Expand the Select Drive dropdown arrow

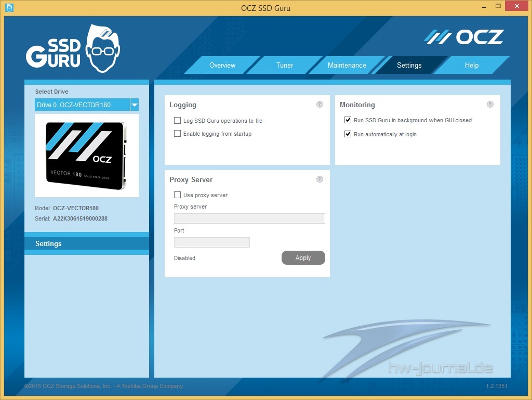point(135,105)
